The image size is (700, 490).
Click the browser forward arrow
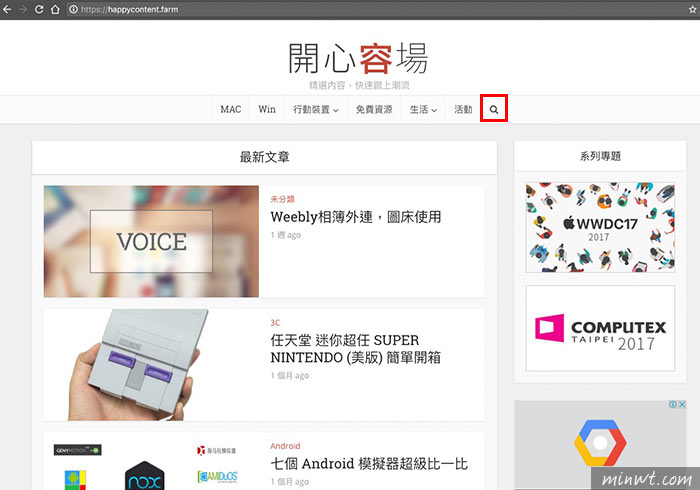pos(23,9)
